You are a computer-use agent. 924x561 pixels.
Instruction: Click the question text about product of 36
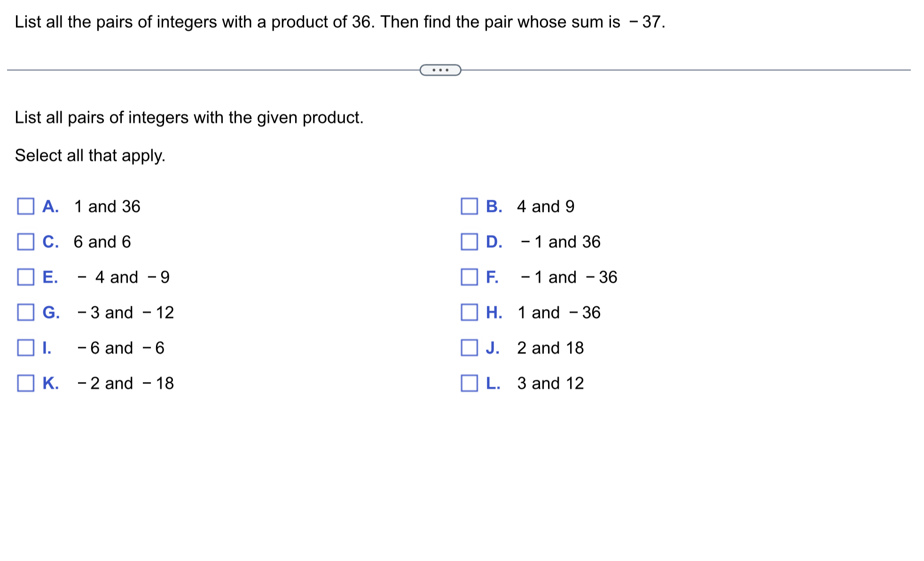pyautogui.click(x=337, y=22)
